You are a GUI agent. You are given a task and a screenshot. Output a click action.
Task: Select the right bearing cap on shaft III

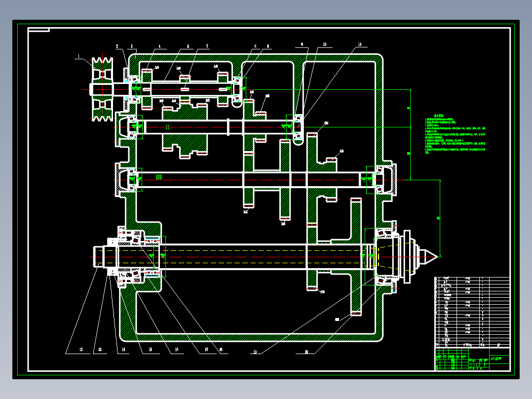390,180
